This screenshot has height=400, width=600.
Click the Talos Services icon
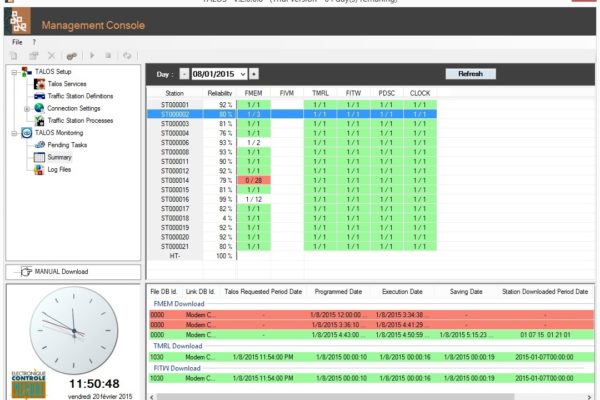coord(39,84)
